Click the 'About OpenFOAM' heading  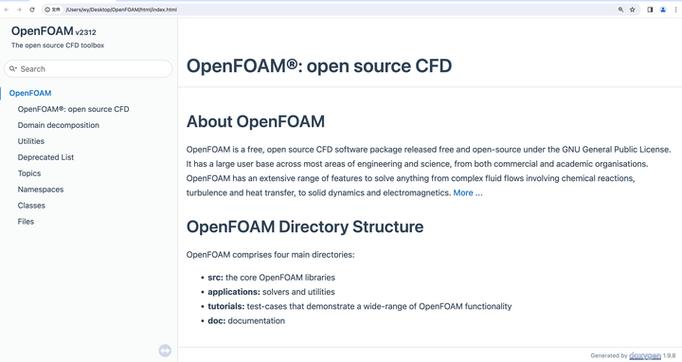click(x=255, y=121)
